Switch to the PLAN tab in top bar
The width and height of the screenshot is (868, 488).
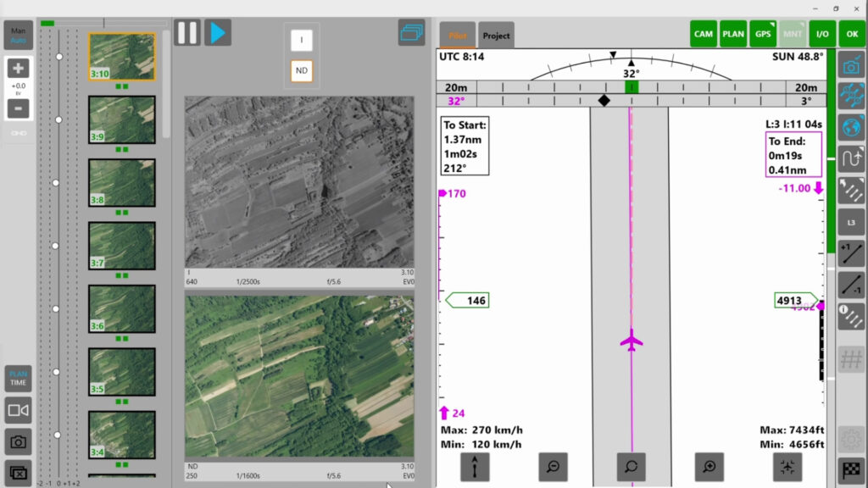pos(733,33)
